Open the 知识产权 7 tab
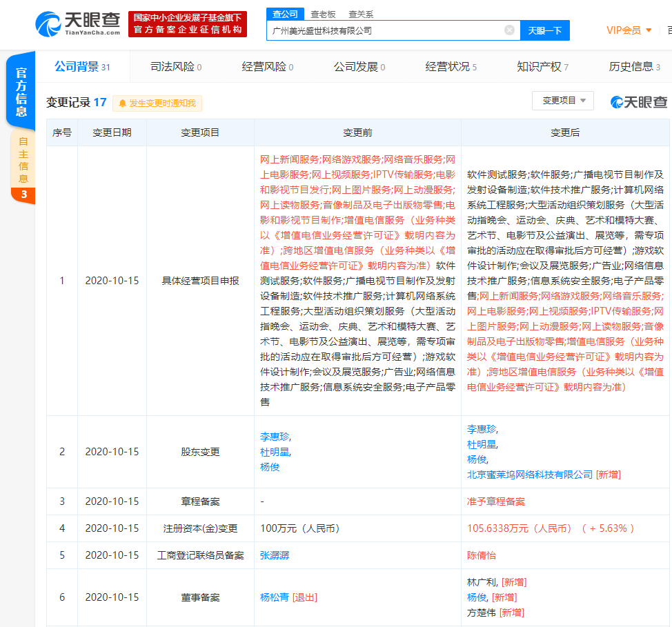 [542, 67]
